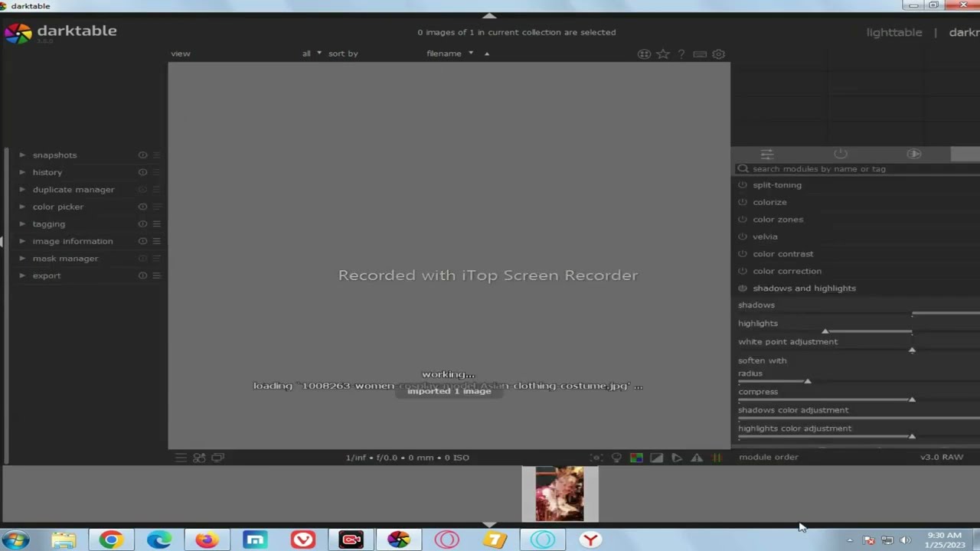Click the quick access panel sliders icon
Screen dimensions: 980x551
click(x=766, y=154)
